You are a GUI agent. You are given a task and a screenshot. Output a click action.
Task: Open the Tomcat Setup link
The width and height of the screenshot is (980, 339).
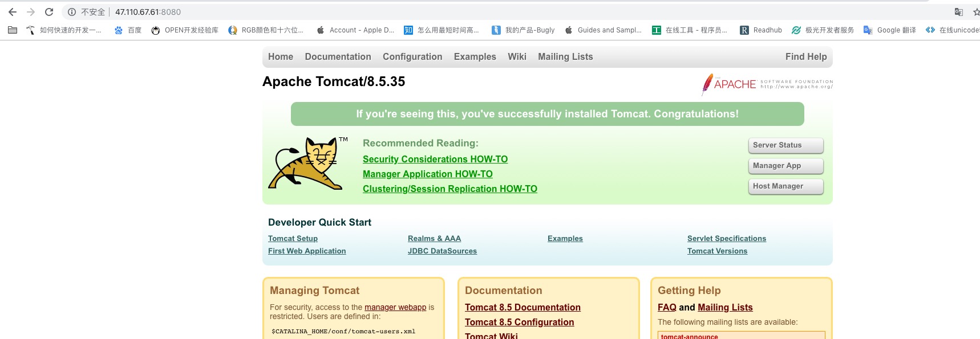293,239
